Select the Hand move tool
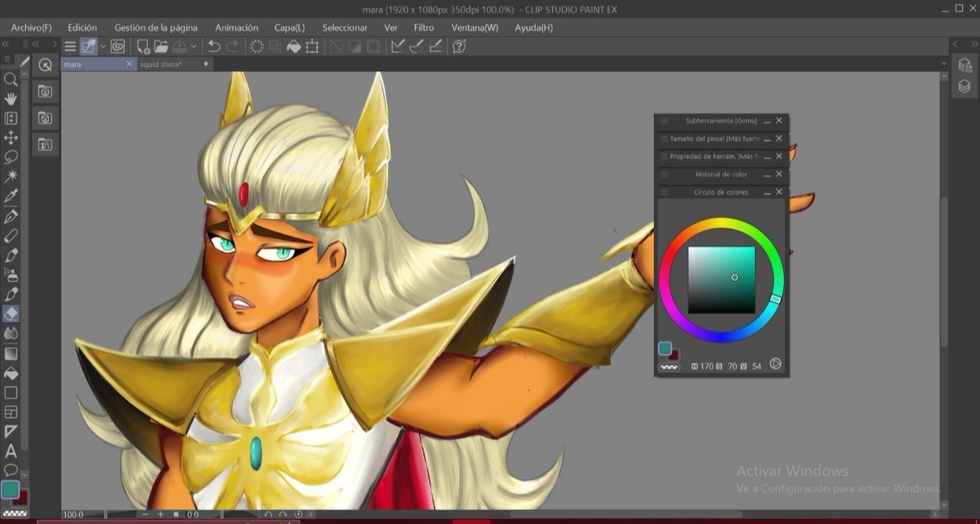980x524 pixels. 11,99
